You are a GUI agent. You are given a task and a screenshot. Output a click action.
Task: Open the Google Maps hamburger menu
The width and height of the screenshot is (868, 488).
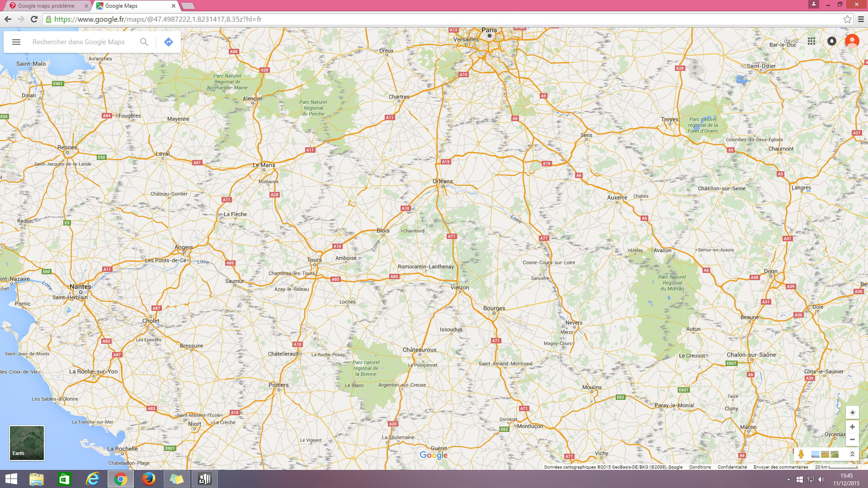click(x=16, y=42)
